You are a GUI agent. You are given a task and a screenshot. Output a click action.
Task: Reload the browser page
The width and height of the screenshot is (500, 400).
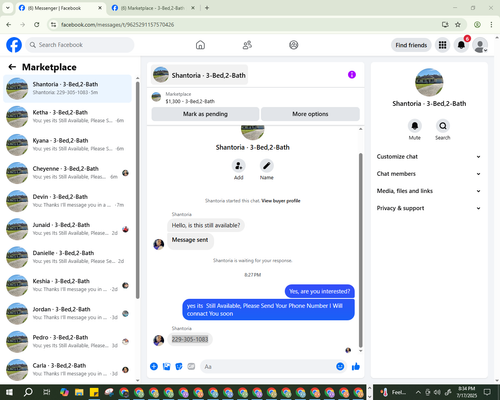(37, 25)
